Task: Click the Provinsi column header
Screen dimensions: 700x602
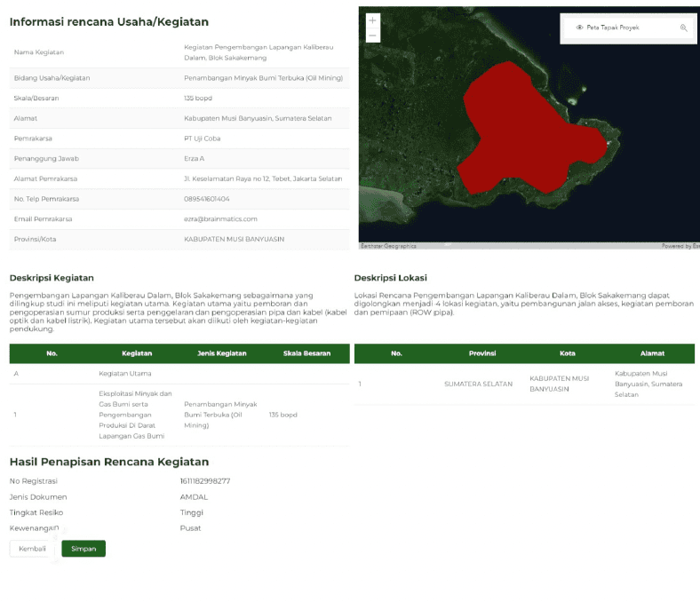Action: click(482, 353)
